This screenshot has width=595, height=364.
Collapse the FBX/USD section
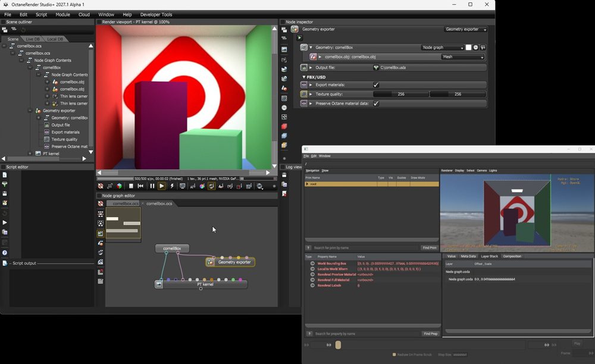click(304, 77)
